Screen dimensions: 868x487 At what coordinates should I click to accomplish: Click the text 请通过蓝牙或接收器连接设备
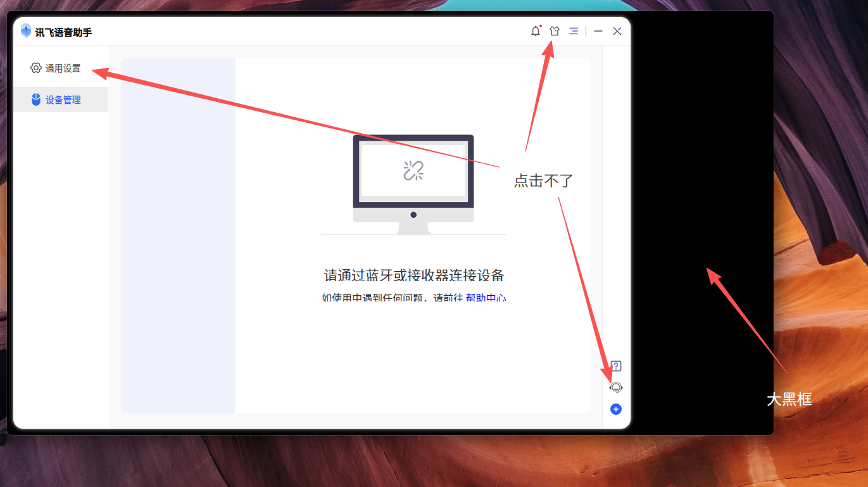[x=414, y=275]
